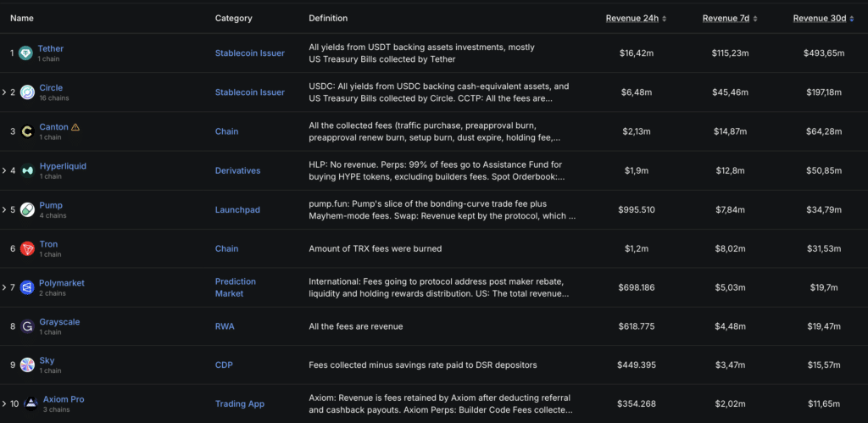
Task: Open the Polymarket protocol link
Action: pyautogui.click(x=61, y=283)
